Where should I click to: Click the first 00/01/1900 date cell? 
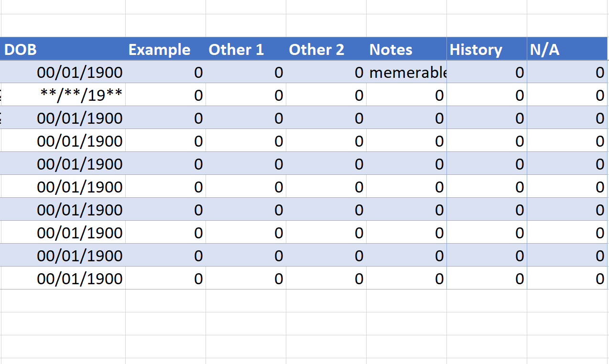[79, 72]
